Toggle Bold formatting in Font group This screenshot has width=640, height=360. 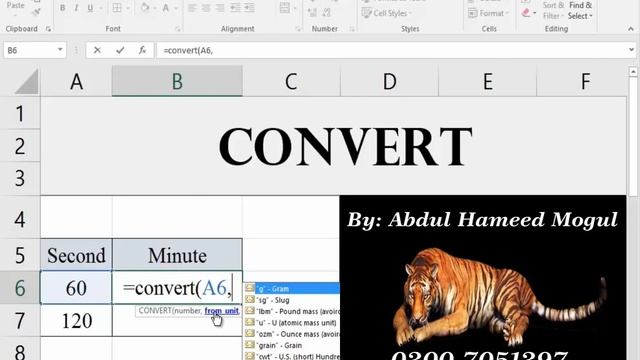[x=62, y=8]
